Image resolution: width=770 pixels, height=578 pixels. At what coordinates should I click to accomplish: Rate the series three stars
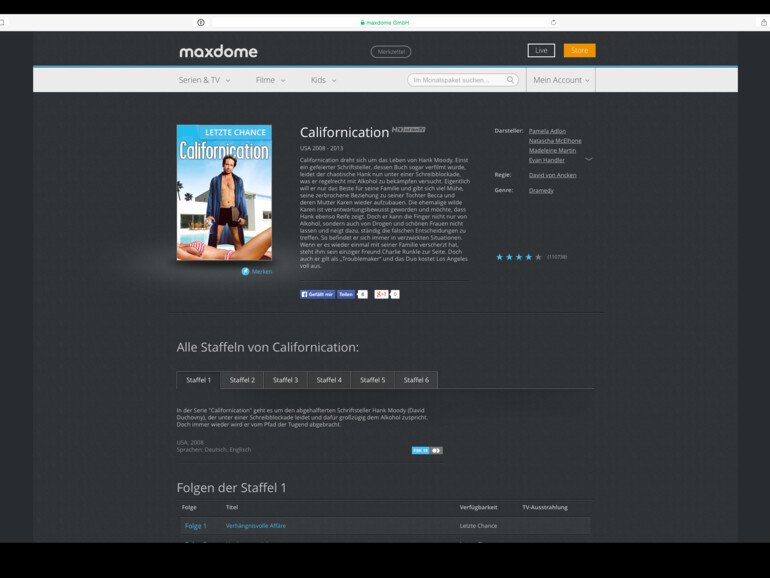coord(519,257)
